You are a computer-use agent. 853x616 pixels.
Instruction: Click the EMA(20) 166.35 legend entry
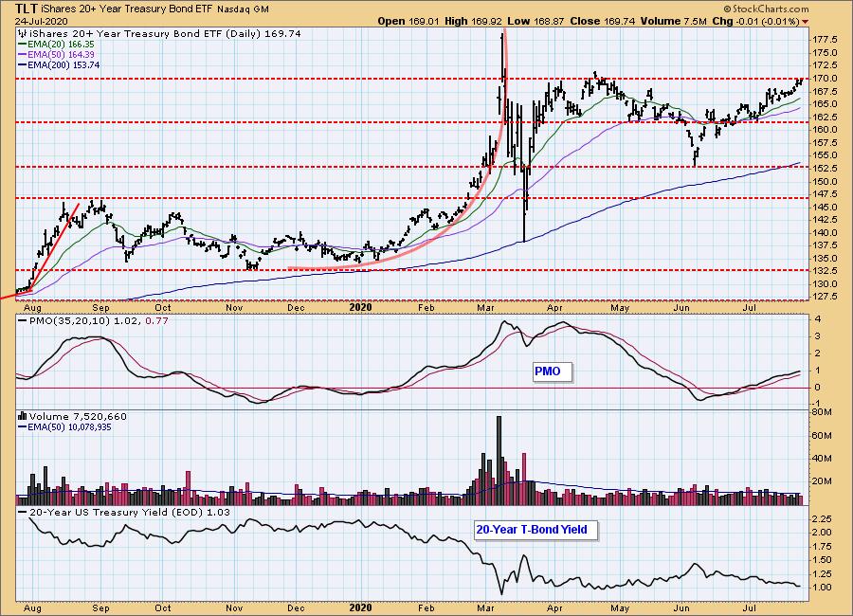[x=61, y=45]
